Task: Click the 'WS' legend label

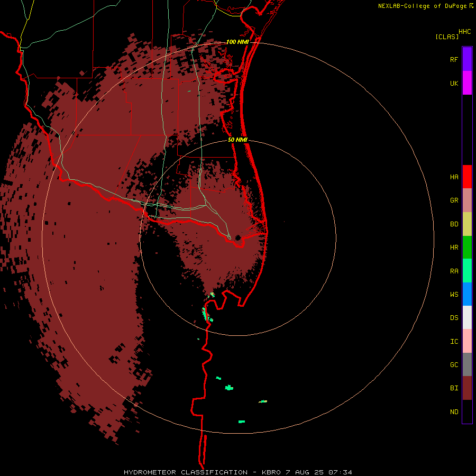Action: tap(454, 294)
